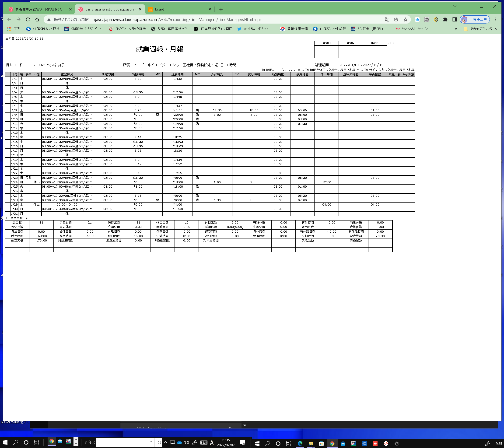Click the profile 一時停止中 button
The height and width of the screenshot is (448, 504).
point(475,19)
